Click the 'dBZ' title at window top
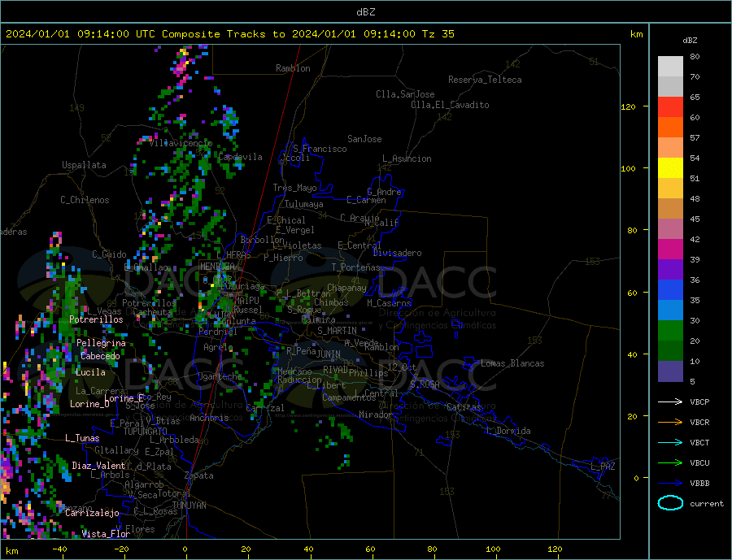This screenshot has width=732, height=560. pos(365,12)
